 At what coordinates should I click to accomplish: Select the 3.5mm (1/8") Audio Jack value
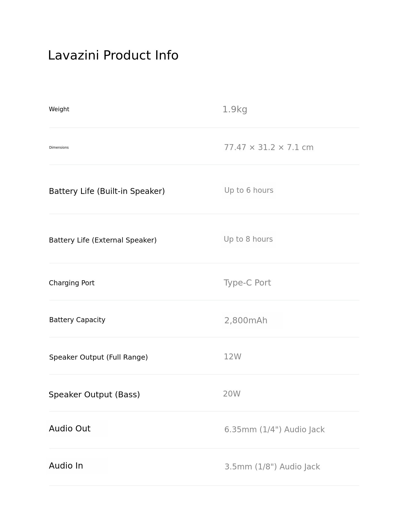point(272,467)
